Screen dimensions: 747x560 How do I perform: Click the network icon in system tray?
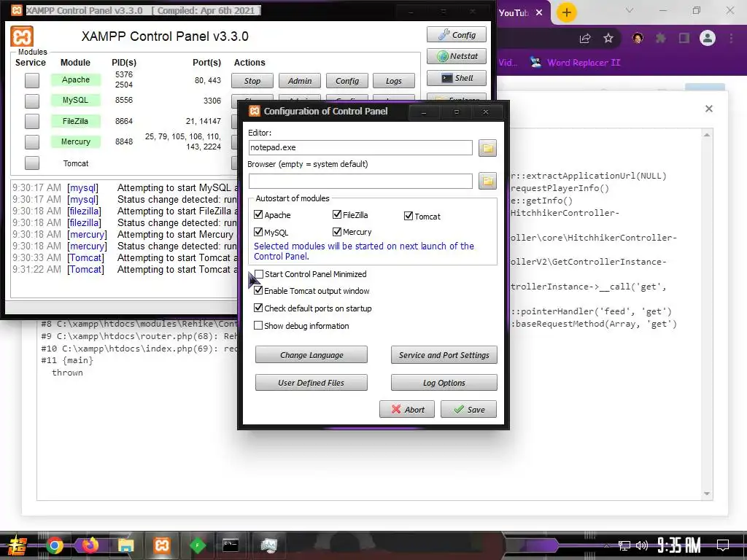[624, 545]
